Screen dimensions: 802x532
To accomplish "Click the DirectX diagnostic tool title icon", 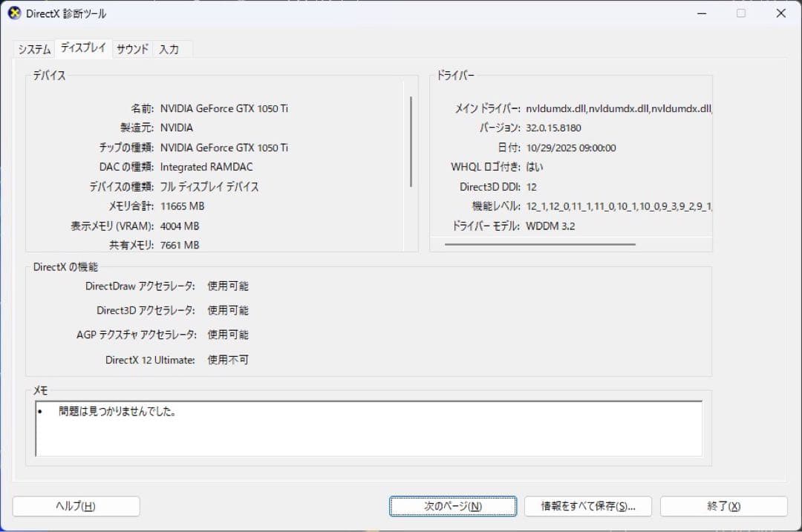I will coord(14,13).
